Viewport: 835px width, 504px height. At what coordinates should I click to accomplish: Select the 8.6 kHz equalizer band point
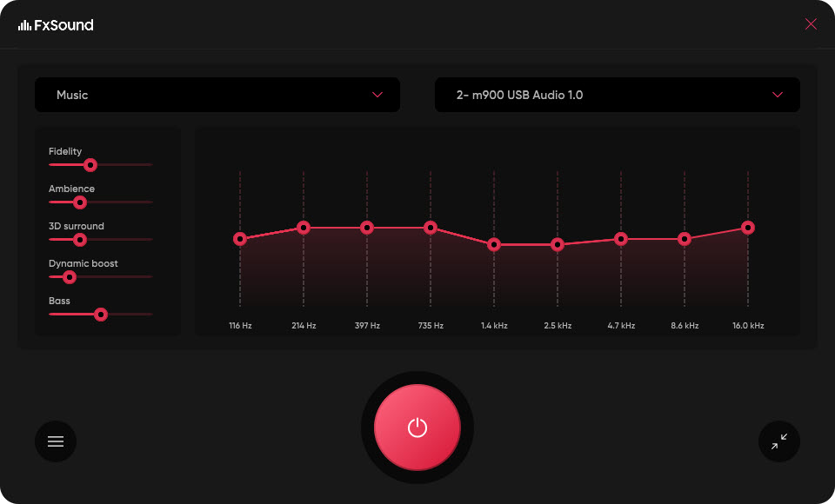(685, 239)
